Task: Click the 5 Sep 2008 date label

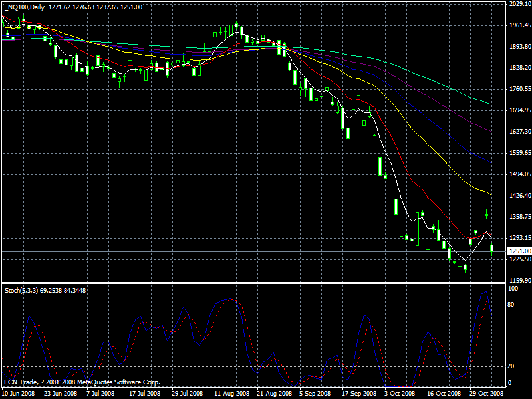Action: (315, 394)
